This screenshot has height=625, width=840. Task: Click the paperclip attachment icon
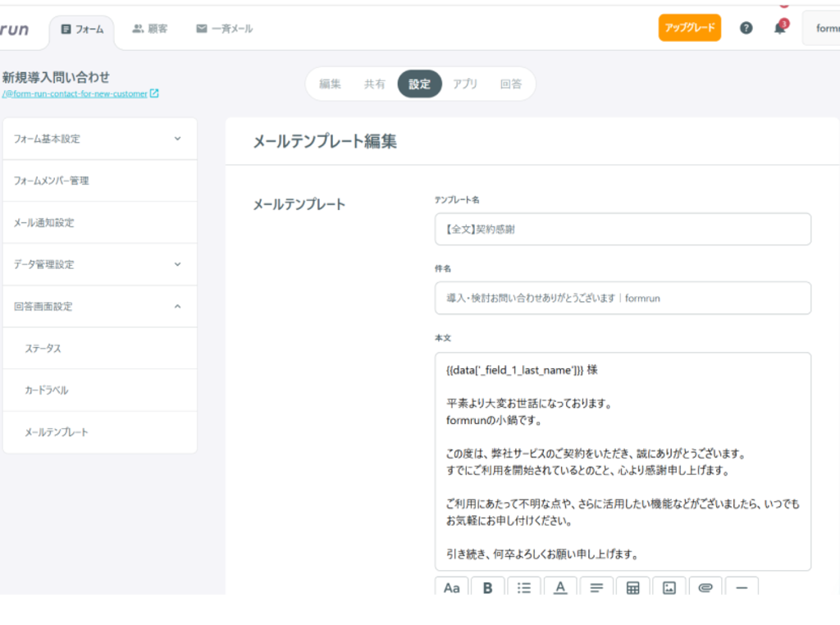(x=705, y=587)
